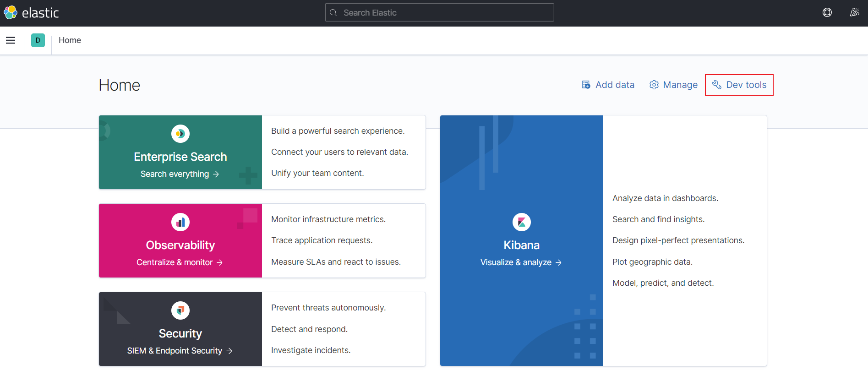Focus the Search Elastic field
The width and height of the screenshot is (868, 381).
439,12
